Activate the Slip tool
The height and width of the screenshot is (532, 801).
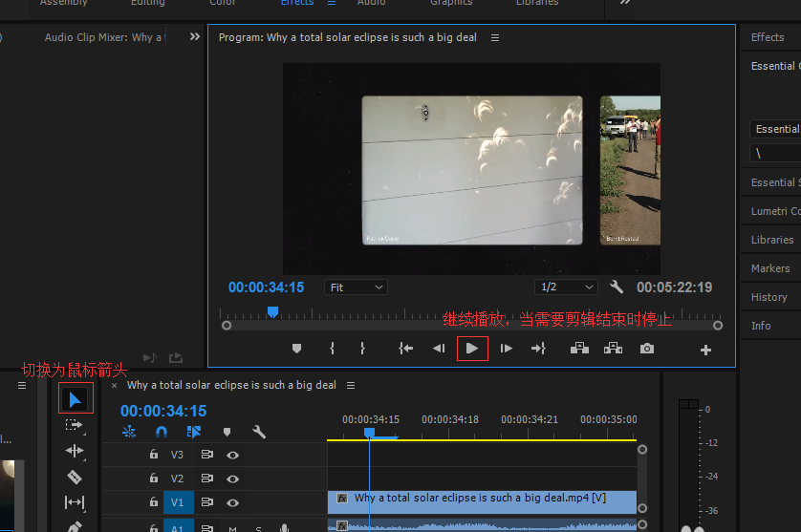[x=75, y=502]
